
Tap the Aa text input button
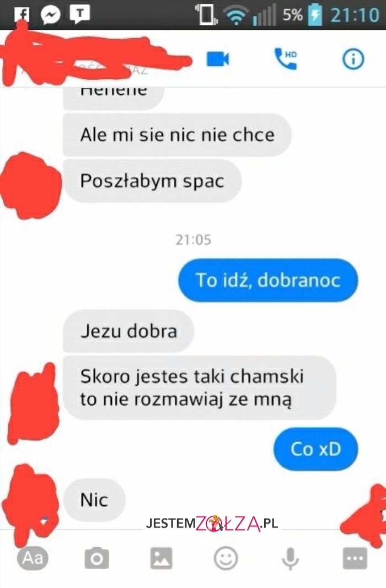click(x=33, y=558)
